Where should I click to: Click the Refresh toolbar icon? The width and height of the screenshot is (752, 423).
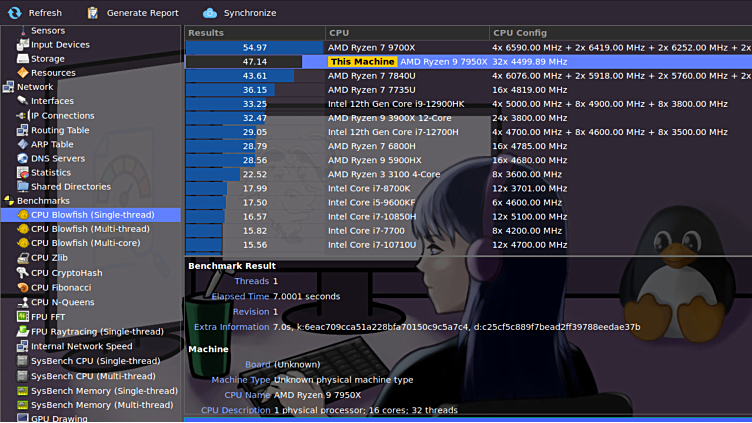[14, 13]
